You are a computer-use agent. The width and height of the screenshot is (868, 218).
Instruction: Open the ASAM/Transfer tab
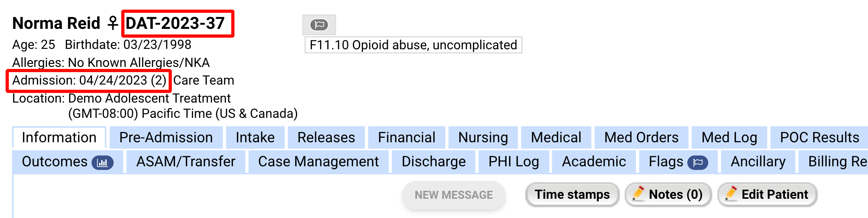pos(186,161)
